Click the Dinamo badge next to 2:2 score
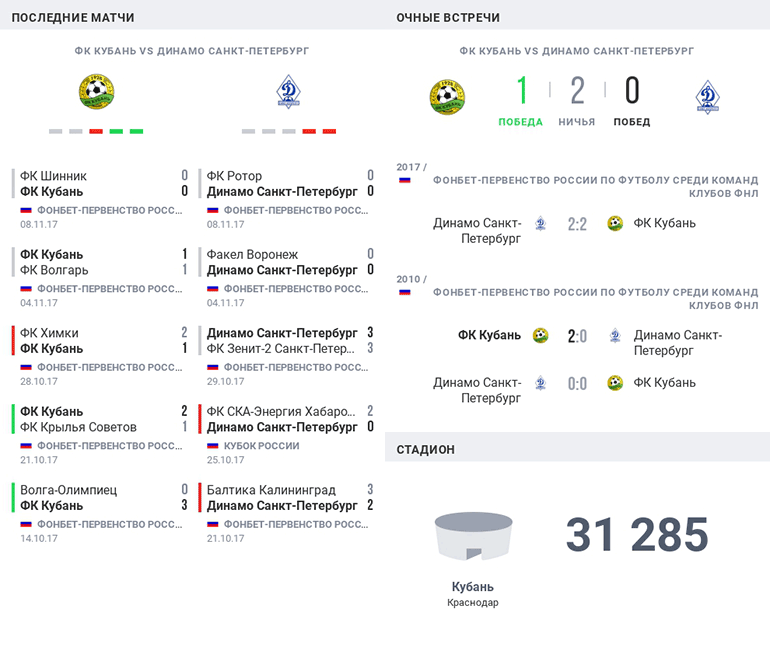The width and height of the screenshot is (770, 650). pos(541,224)
